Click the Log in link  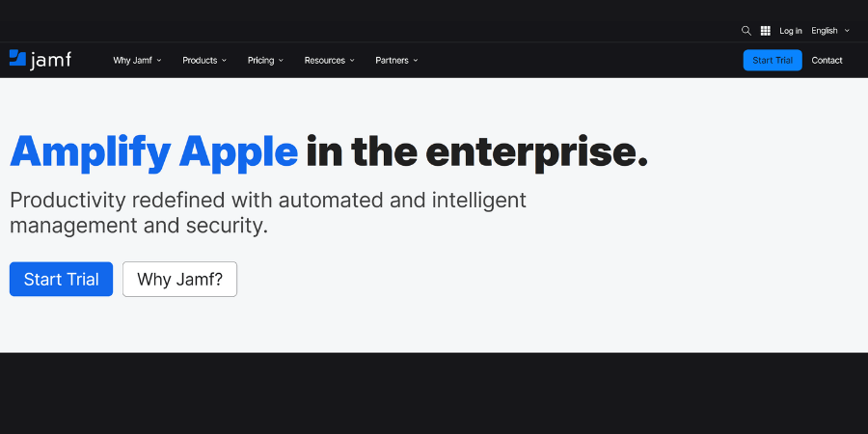point(791,31)
